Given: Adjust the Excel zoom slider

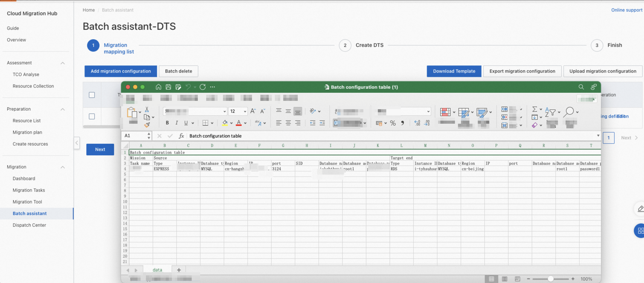Looking at the screenshot, I should coord(550,279).
